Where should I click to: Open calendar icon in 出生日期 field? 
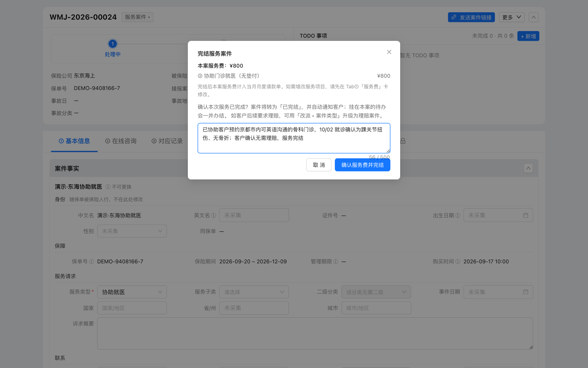coord(526,215)
